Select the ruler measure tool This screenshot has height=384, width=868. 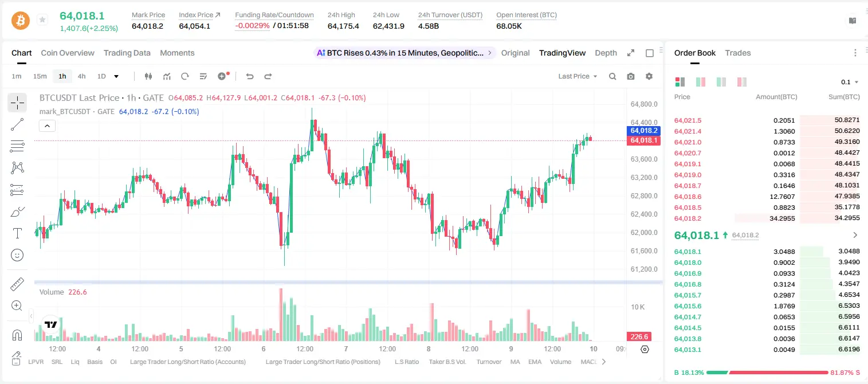[x=17, y=284]
